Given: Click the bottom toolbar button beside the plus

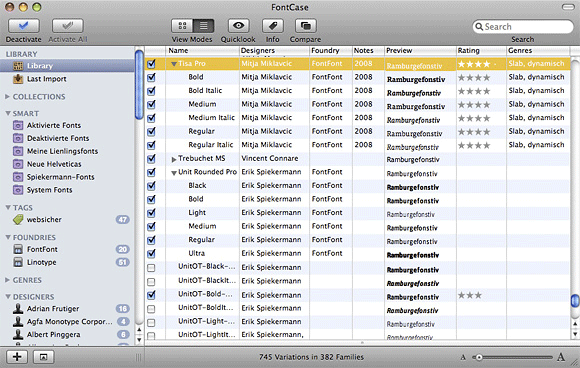Looking at the screenshot, I should click(43, 357).
